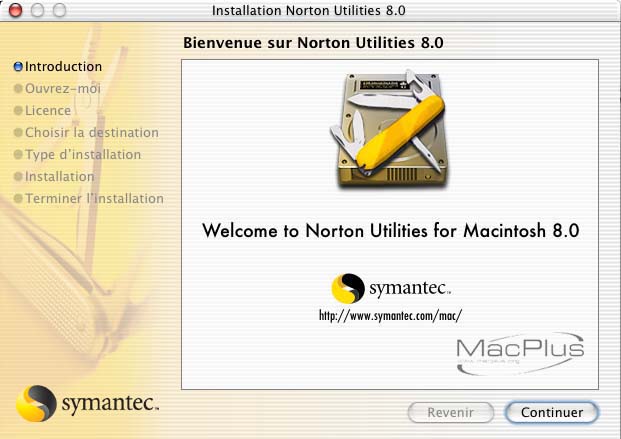Click the gray bullet beside Installation
This screenshot has height=439, width=621.
18,176
